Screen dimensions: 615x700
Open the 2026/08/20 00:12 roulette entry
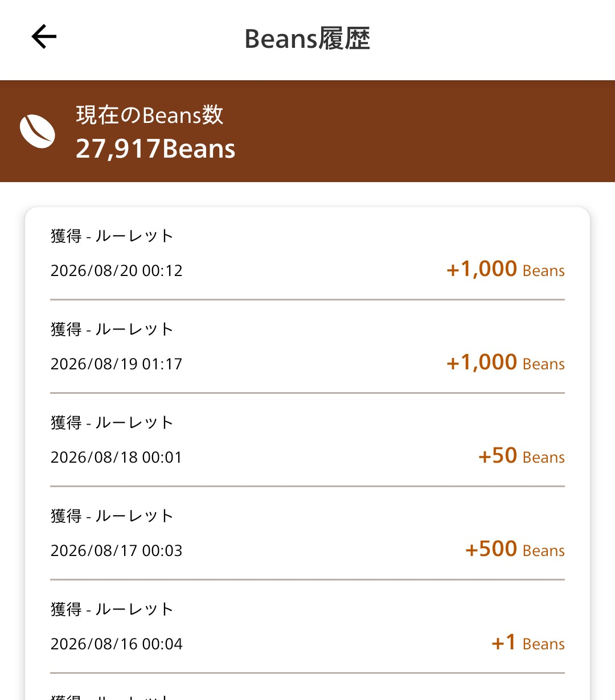click(x=307, y=253)
